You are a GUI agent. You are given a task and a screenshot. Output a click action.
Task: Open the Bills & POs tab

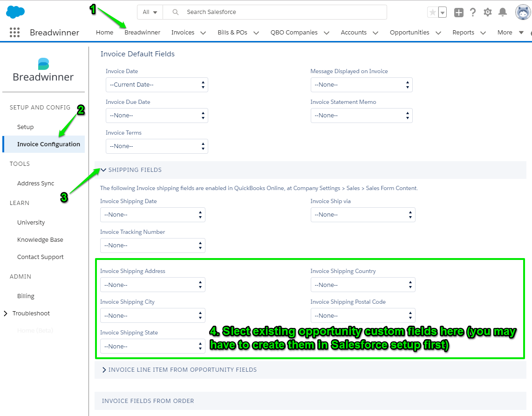232,32
